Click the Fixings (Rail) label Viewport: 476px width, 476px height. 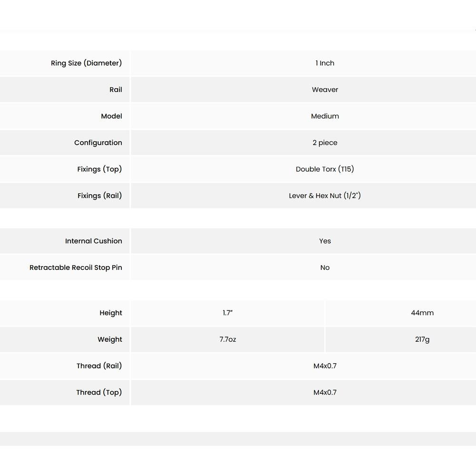coord(99,196)
